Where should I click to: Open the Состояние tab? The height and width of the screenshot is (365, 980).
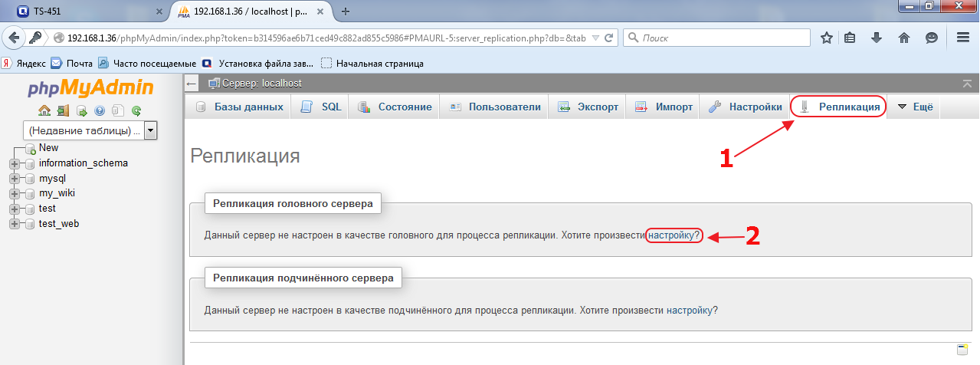394,107
